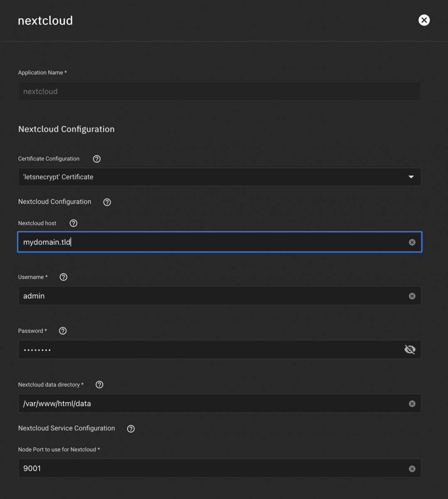Show help for the Password field
Image resolution: width=448 pixels, height=499 pixels.
tap(63, 331)
